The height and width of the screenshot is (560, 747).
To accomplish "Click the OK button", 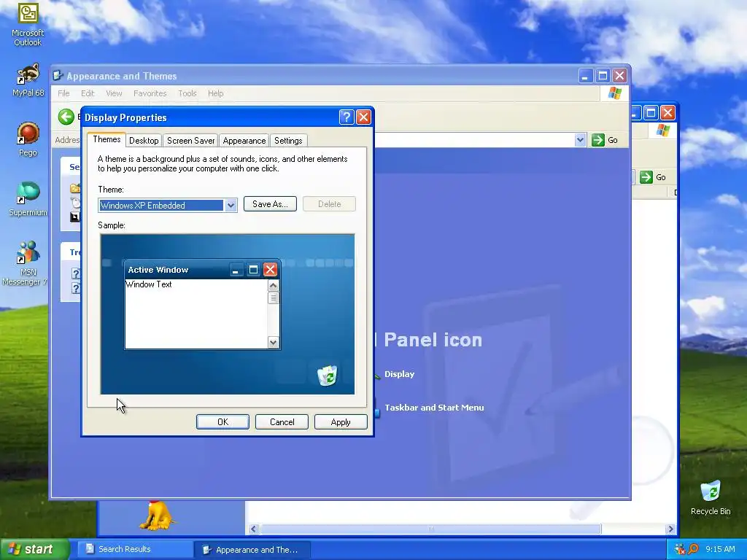I will point(222,422).
